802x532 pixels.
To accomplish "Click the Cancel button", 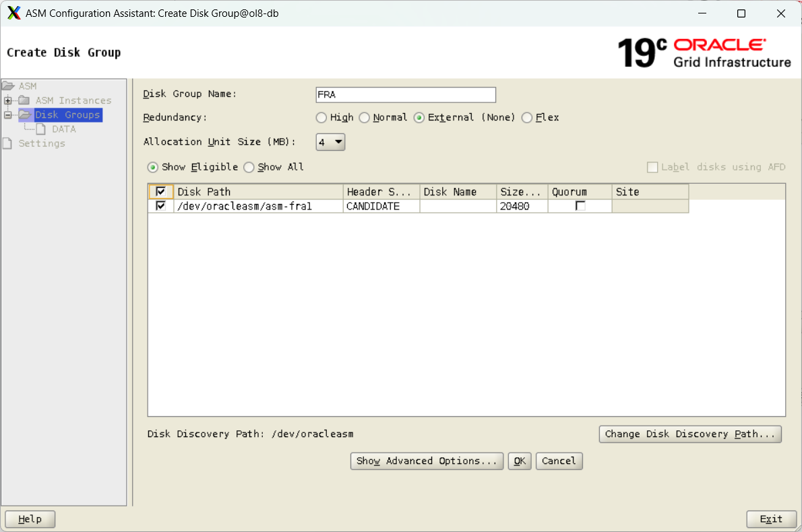I will point(559,461).
